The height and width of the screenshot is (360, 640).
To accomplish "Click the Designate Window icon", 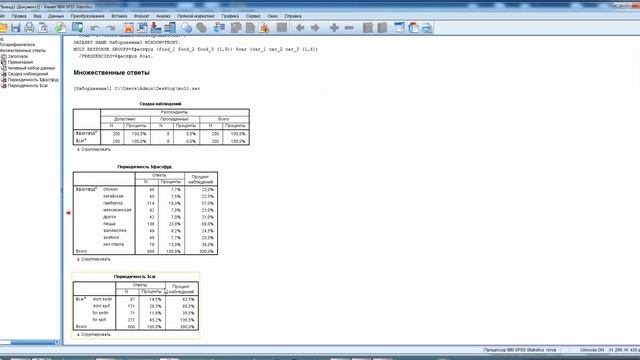I will coord(282,28).
